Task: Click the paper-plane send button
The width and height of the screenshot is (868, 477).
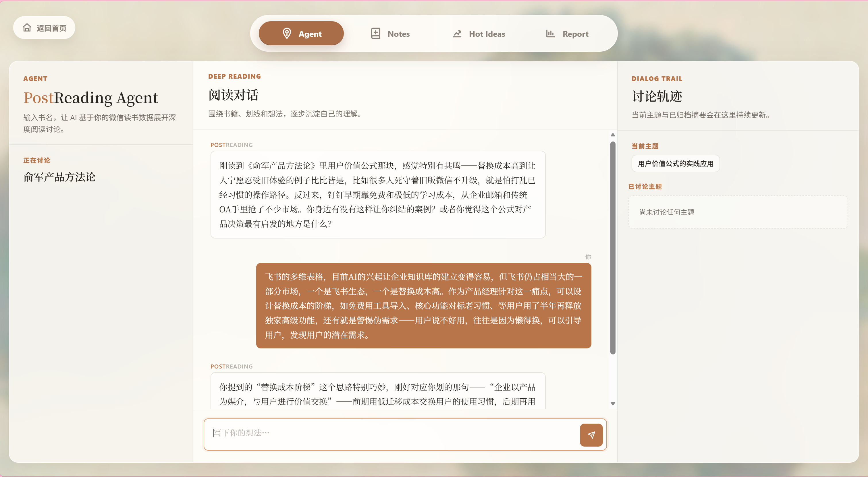Action: (x=591, y=435)
